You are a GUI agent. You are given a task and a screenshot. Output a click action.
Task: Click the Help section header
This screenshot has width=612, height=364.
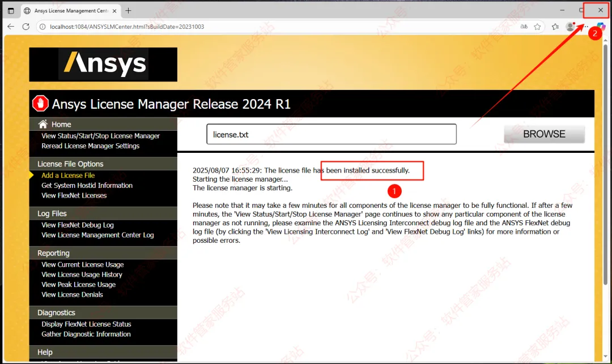(x=103, y=352)
